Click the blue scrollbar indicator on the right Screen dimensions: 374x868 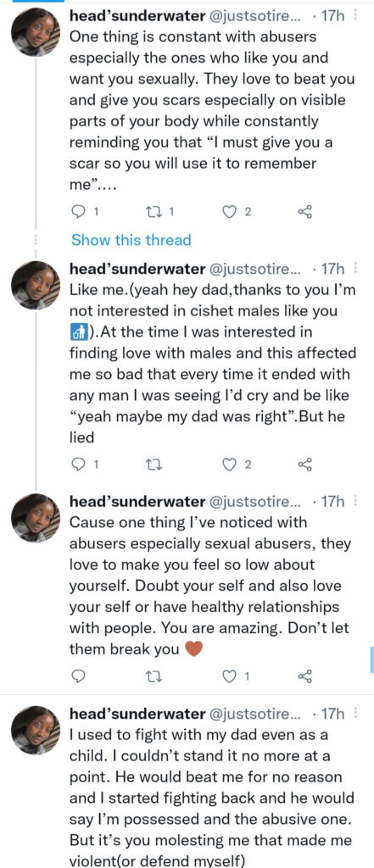371,660
